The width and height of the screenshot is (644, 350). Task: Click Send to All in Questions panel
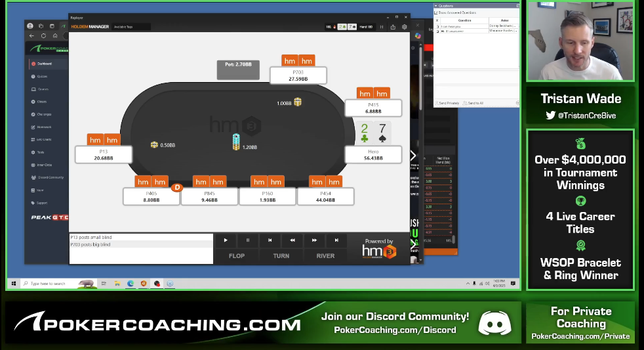tap(473, 103)
